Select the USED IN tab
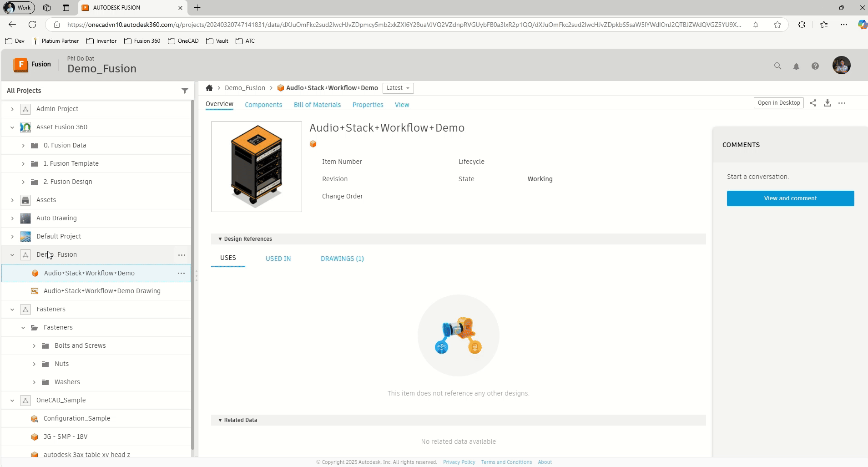The width and height of the screenshot is (868, 467). pos(278,259)
